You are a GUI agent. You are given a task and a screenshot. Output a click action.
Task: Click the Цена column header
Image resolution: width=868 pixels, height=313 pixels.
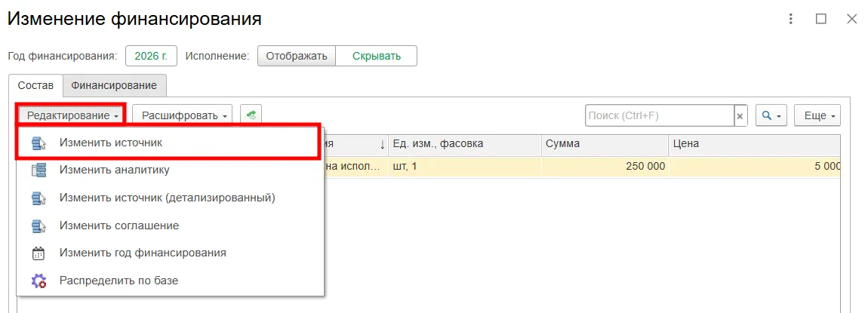coord(754,144)
